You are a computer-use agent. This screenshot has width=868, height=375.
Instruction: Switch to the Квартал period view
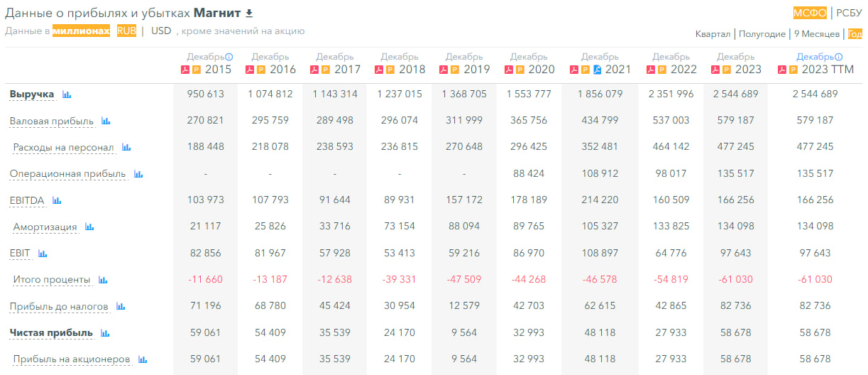tap(713, 34)
